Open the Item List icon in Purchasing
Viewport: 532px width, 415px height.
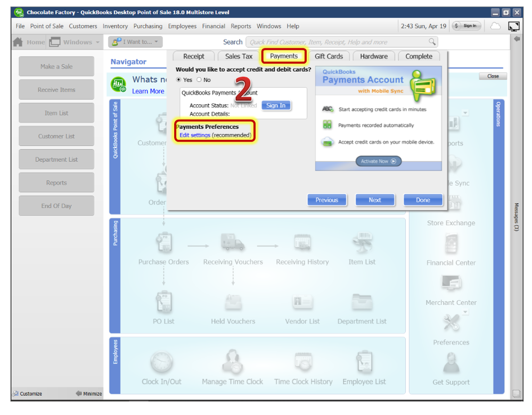362,242
